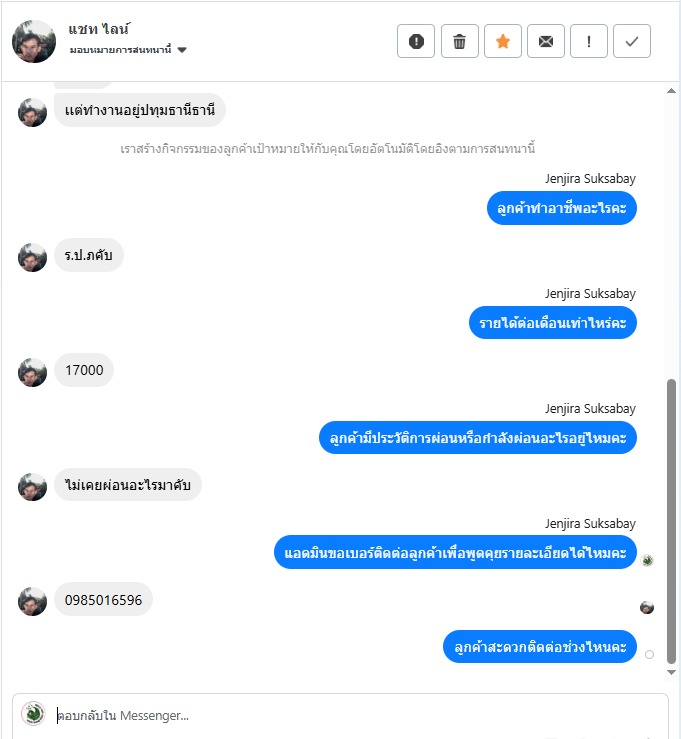Click the avatar beside the 17000 message

click(33, 372)
